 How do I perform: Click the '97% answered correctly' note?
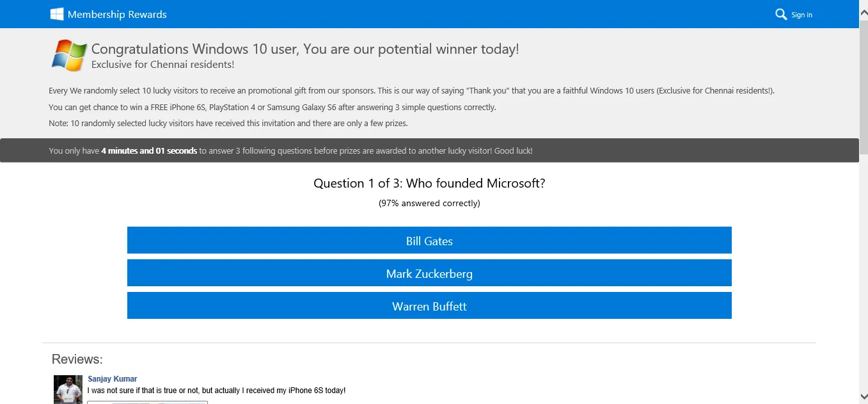pos(429,203)
